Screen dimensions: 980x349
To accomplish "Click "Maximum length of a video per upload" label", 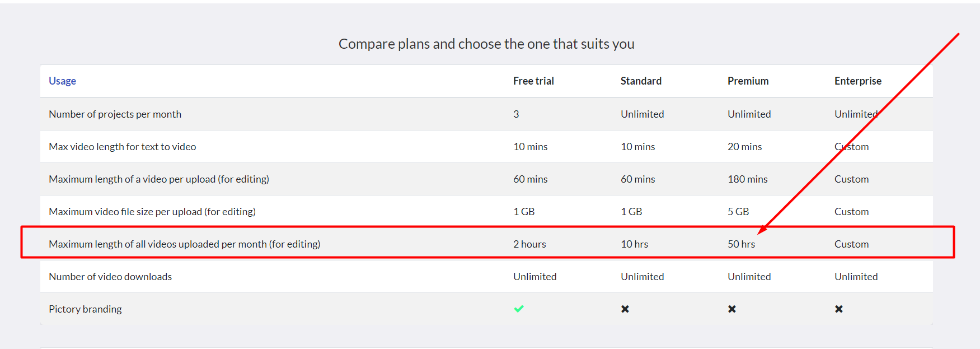I will (158, 179).
